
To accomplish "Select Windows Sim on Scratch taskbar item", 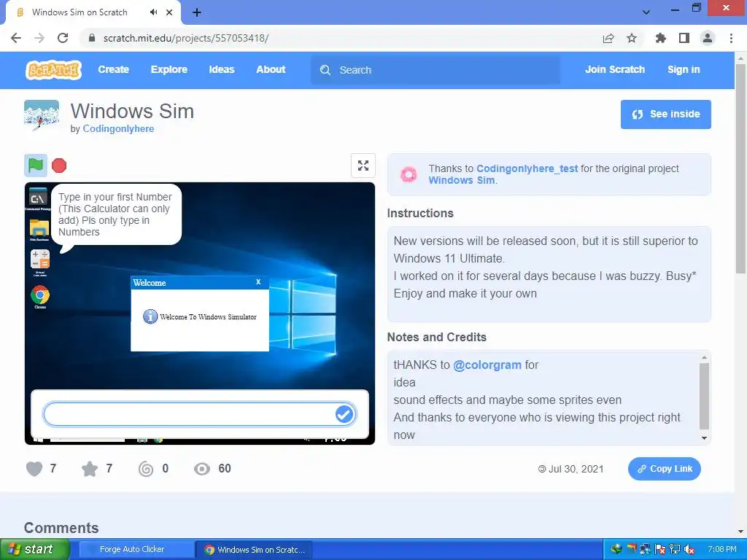I will (x=255, y=550).
